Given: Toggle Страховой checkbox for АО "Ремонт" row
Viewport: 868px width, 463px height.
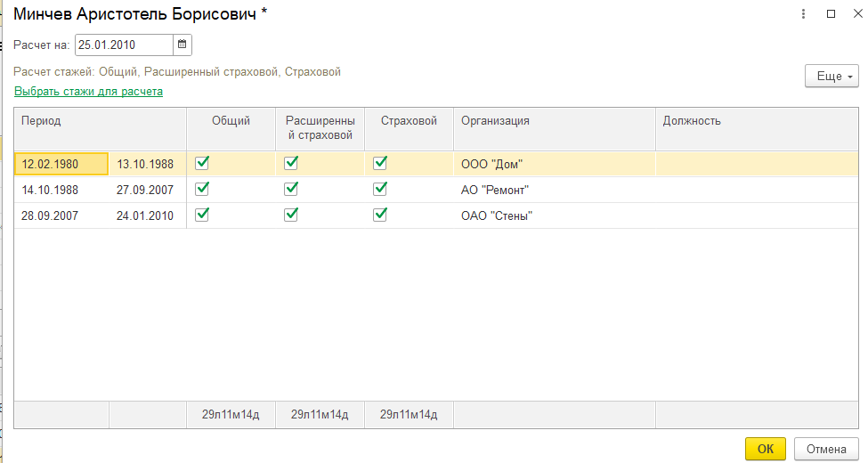Looking at the screenshot, I should click(x=380, y=190).
